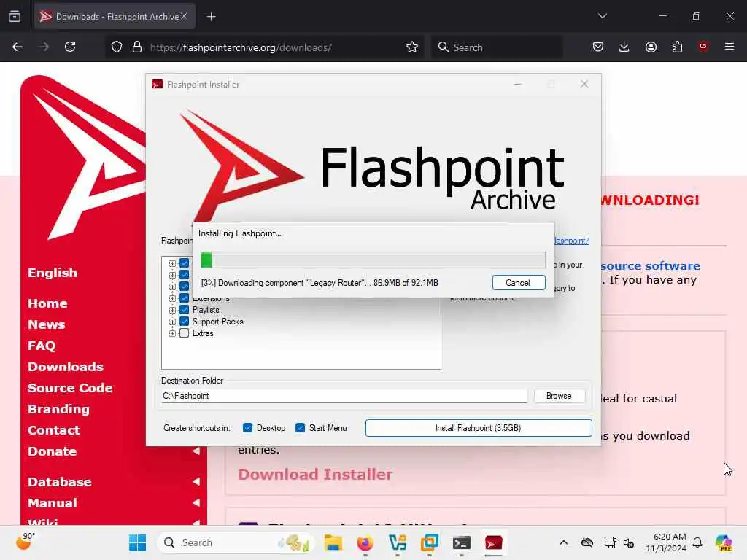747x560 pixels.
Task: Expand the Database sidebar arrow
Action: pyautogui.click(x=196, y=482)
